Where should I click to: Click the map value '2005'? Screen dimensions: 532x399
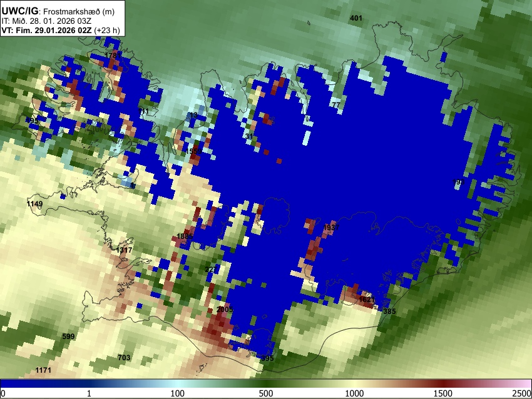click(x=225, y=310)
